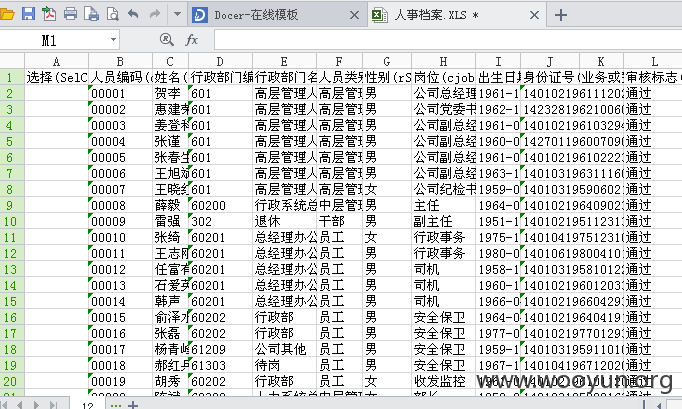Close the 人事档案.XLS tab
This screenshot has height=409, width=682.
tap(535, 15)
